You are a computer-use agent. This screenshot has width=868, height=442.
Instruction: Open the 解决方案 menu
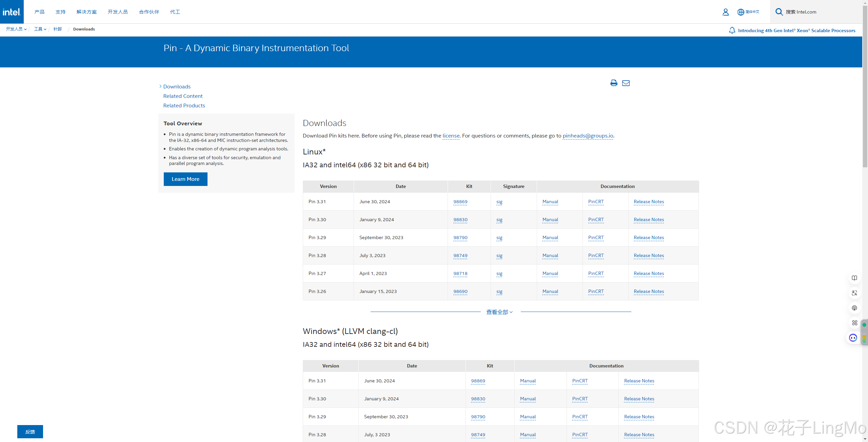tap(86, 12)
